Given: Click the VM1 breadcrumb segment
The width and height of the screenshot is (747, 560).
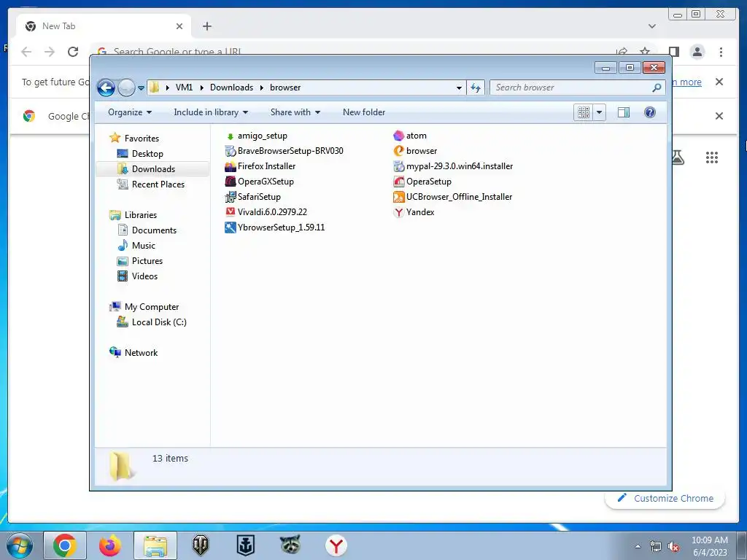Looking at the screenshot, I should (184, 87).
